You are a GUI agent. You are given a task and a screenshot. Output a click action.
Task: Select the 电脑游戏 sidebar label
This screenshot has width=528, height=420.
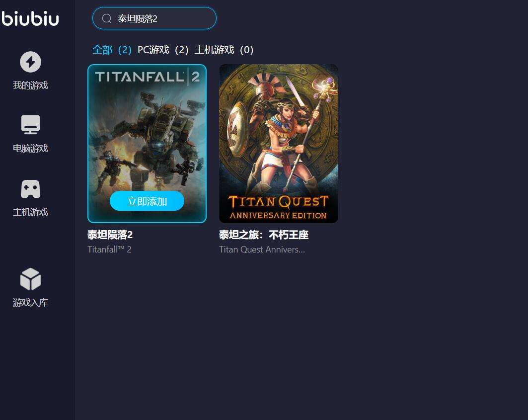pos(30,148)
